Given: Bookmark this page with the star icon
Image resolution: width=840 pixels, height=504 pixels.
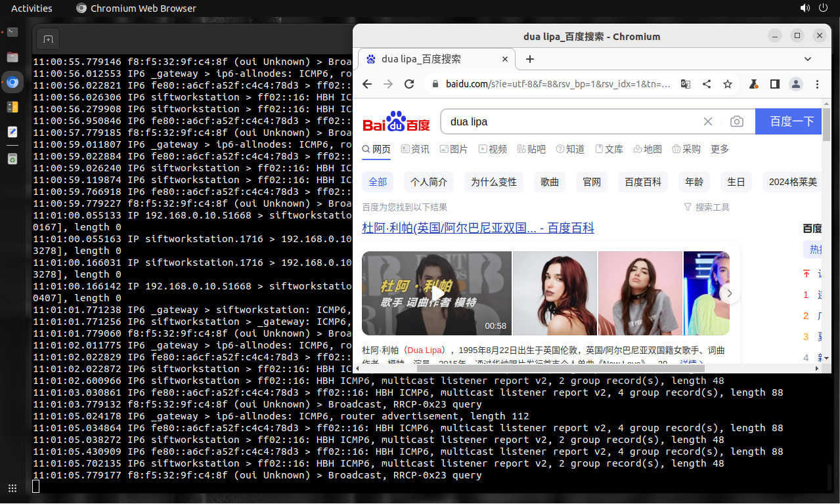Looking at the screenshot, I should tap(728, 84).
